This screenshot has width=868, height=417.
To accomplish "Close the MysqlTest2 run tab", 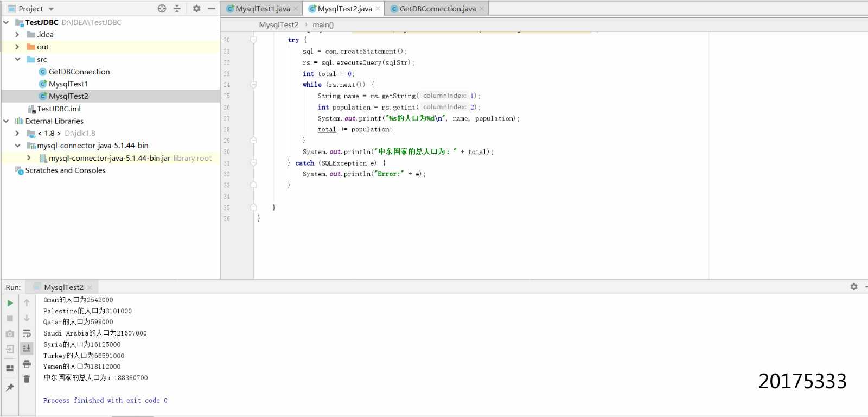I will coord(90,287).
